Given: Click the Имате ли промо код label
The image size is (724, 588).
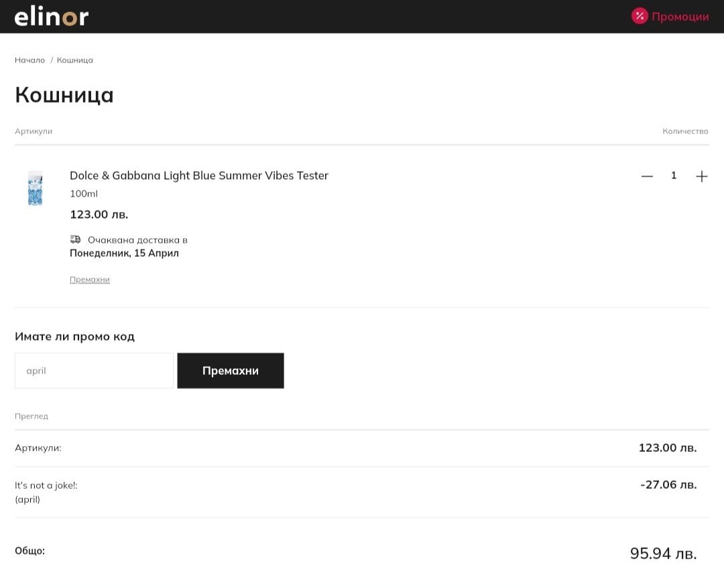Looking at the screenshot, I should pos(74,337).
